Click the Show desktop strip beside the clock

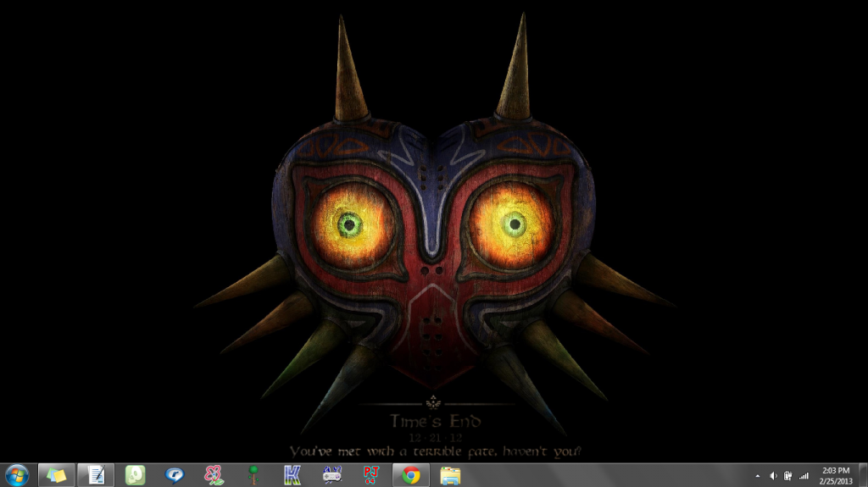pos(864,475)
